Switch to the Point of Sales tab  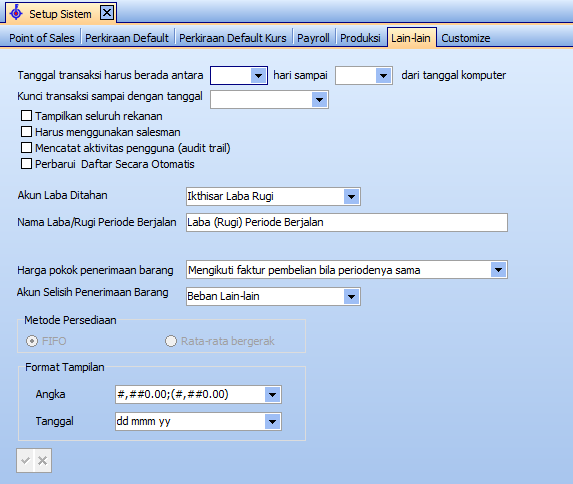(x=42, y=38)
